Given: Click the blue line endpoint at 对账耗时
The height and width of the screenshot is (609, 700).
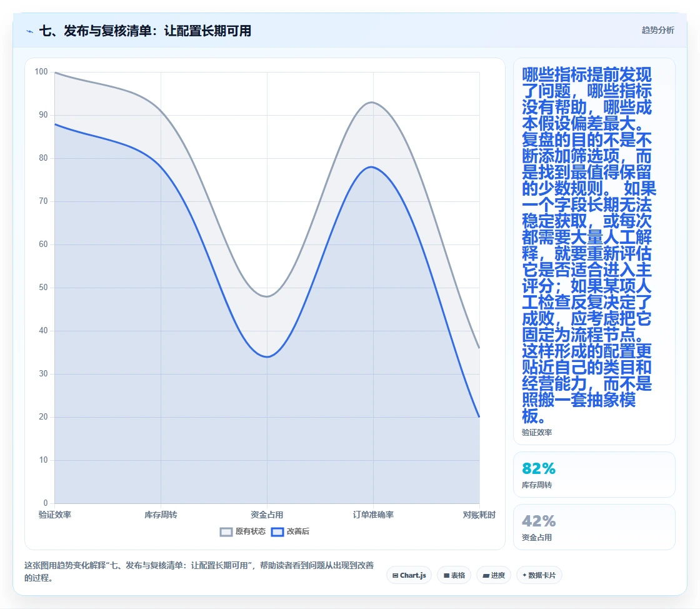Looking at the screenshot, I should [x=479, y=416].
